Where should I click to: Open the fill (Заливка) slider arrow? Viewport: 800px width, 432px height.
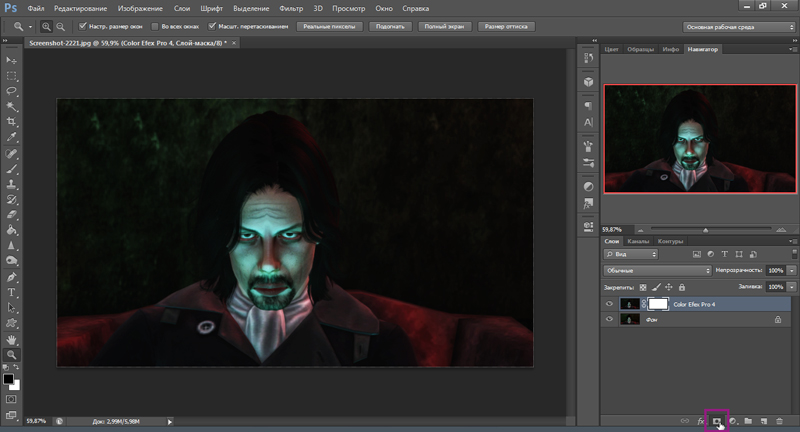791,287
